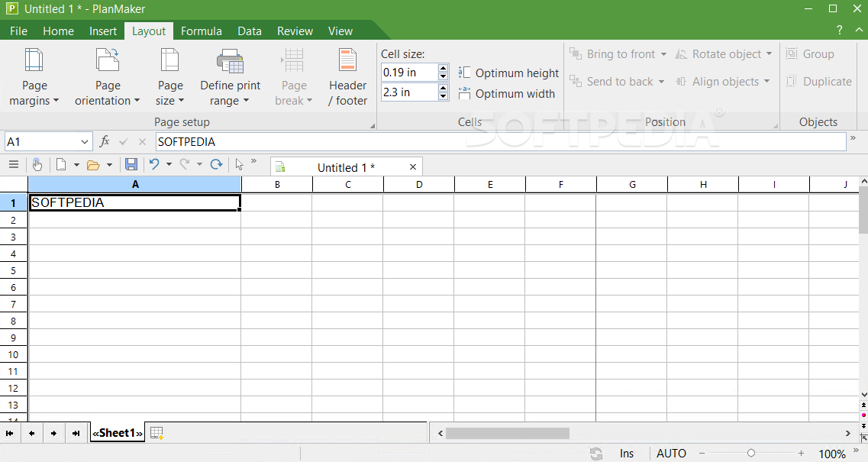Click the function fx icon

pyautogui.click(x=104, y=141)
